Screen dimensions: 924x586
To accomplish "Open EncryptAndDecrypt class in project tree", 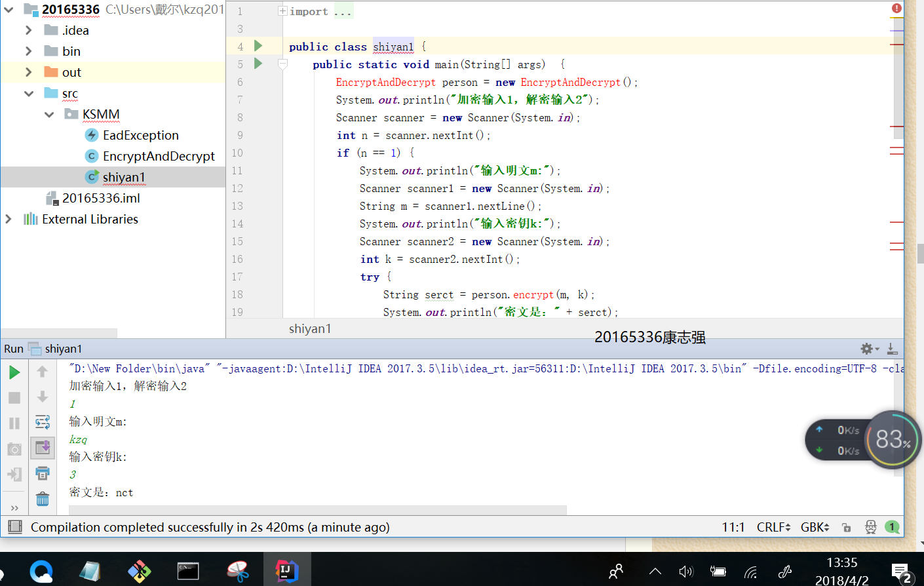I will pyautogui.click(x=158, y=156).
